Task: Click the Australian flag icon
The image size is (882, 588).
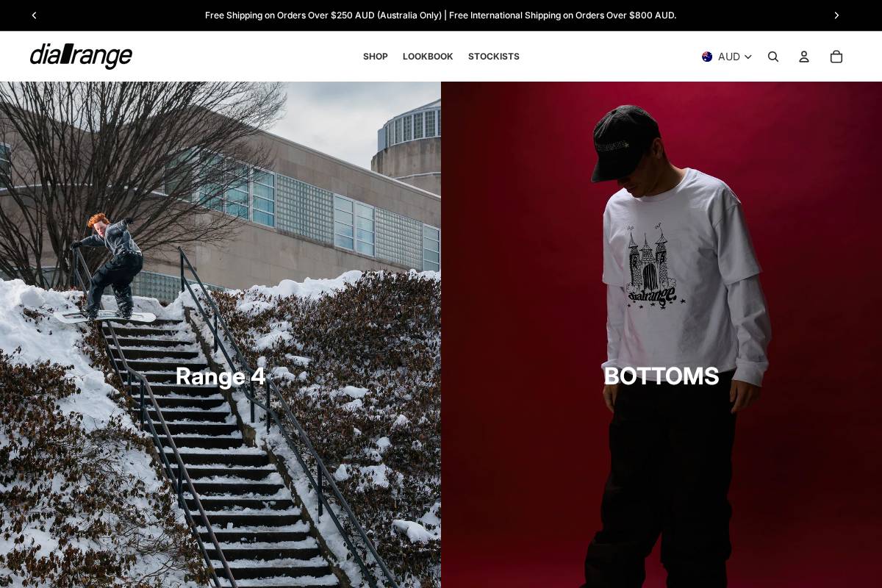Action: pos(707,57)
